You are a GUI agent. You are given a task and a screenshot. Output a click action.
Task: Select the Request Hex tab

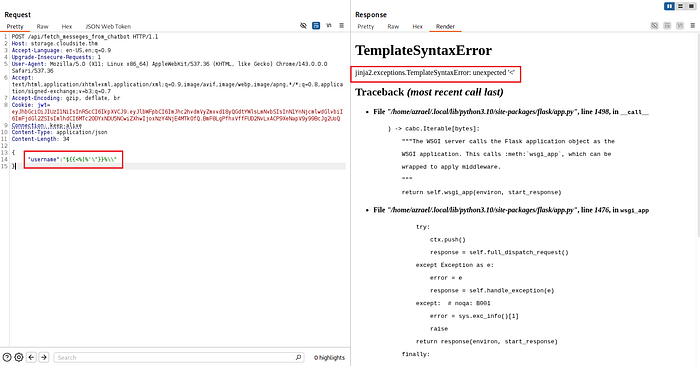point(67,26)
